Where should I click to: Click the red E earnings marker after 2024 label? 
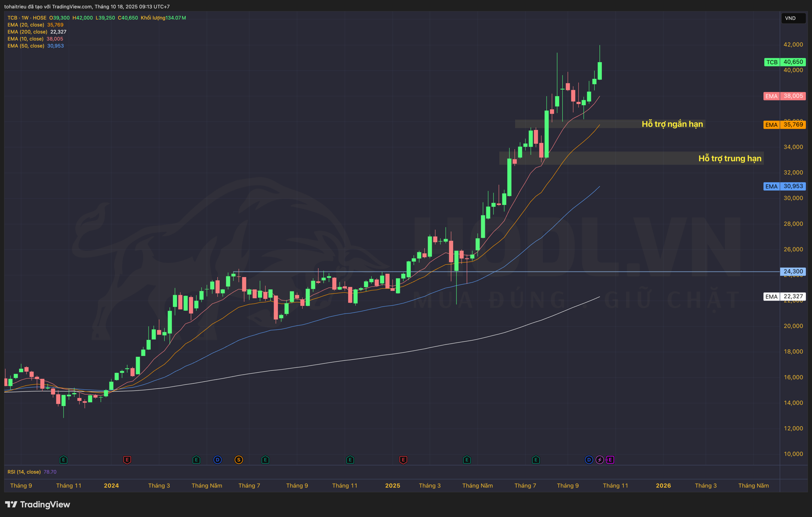coord(127,460)
